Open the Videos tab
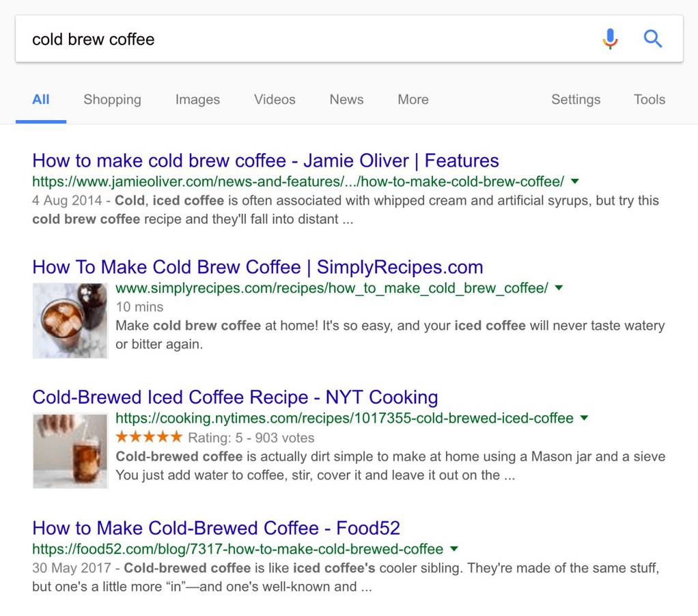The width and height of the screenshot is (698, 616). (275, 99)
